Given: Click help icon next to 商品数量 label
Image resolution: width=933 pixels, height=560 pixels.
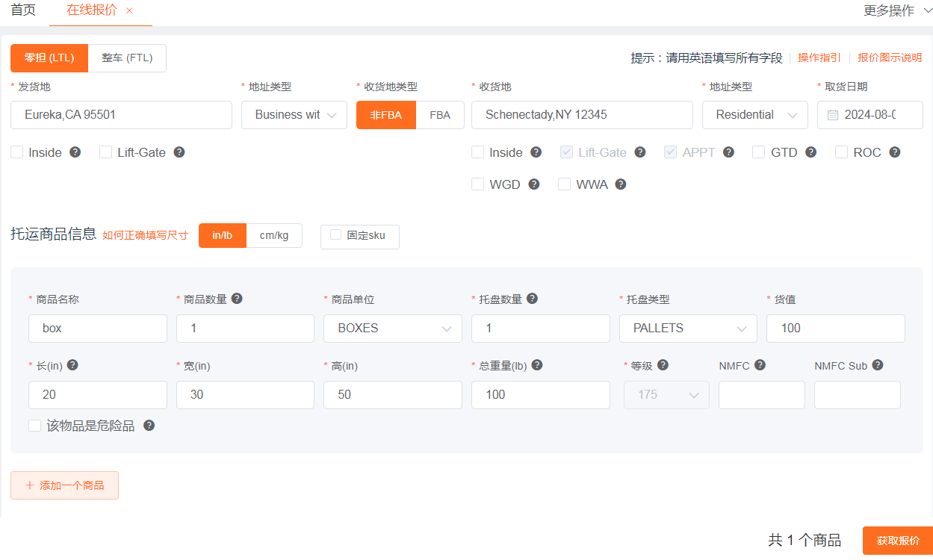Looking at the screenshot, I should 237,299.
